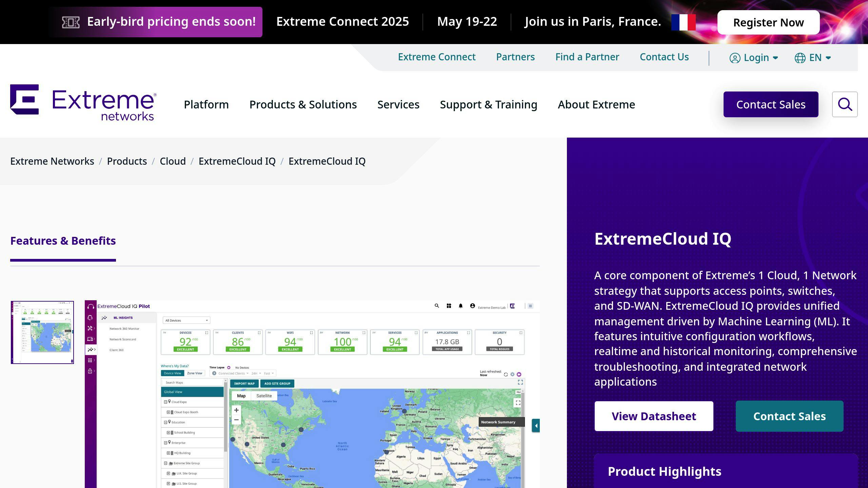The height and width of the screenshot is (488, 868).
Task: Click the refresh icon near Last refreshed
Action: pyautogui.click(x=506, y=374)
